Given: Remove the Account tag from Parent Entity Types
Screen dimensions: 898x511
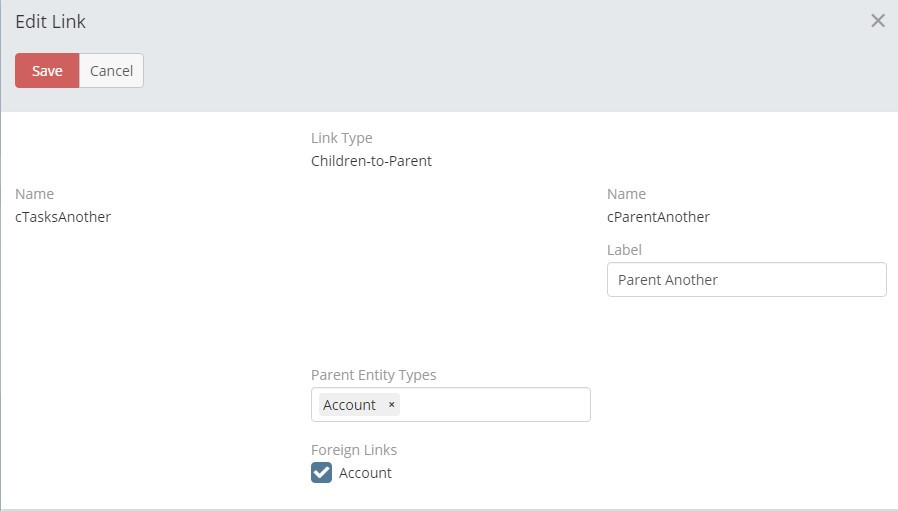Looking at the screenshot, I should tap(391, 405).
